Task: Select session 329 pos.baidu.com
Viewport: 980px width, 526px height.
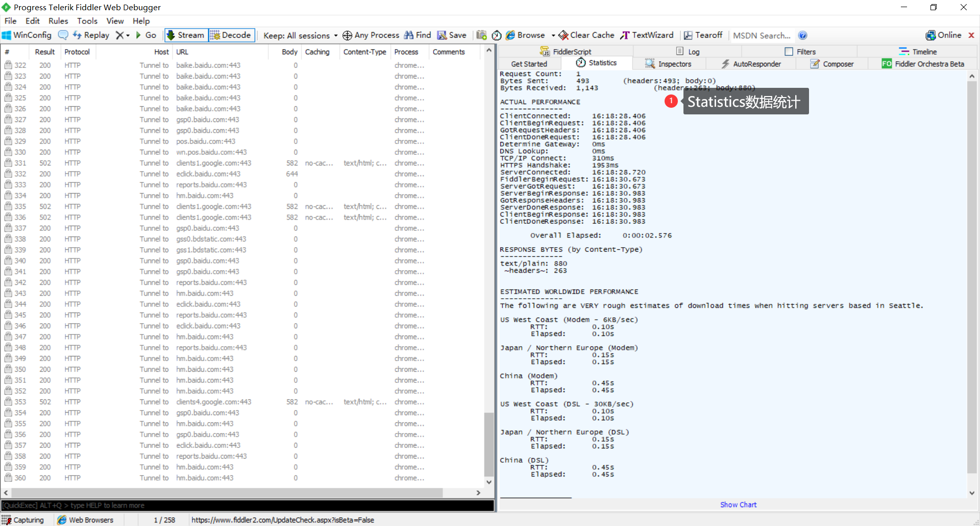Action: [x=241, y=141]
